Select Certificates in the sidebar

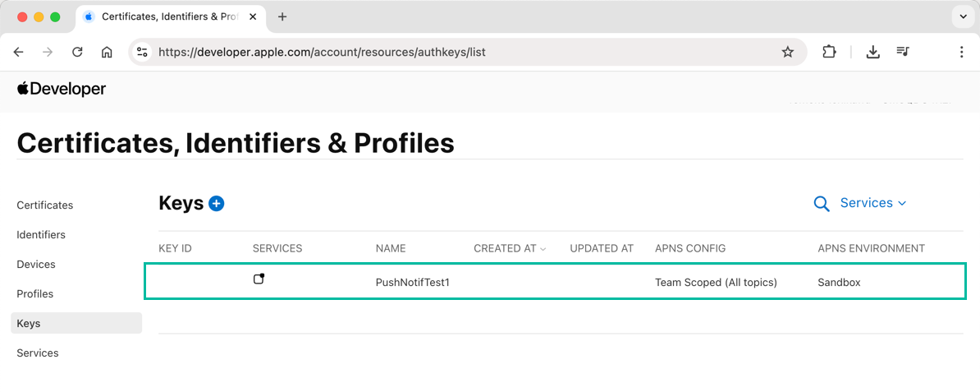click(45, 205)
